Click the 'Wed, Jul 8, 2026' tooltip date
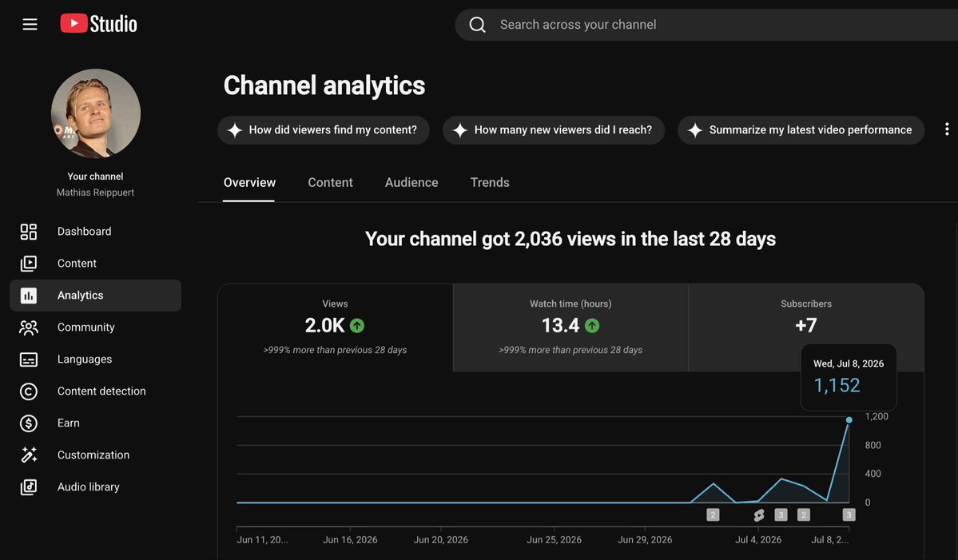The width and height of the screenshot is (958, 560). [849, 363]
